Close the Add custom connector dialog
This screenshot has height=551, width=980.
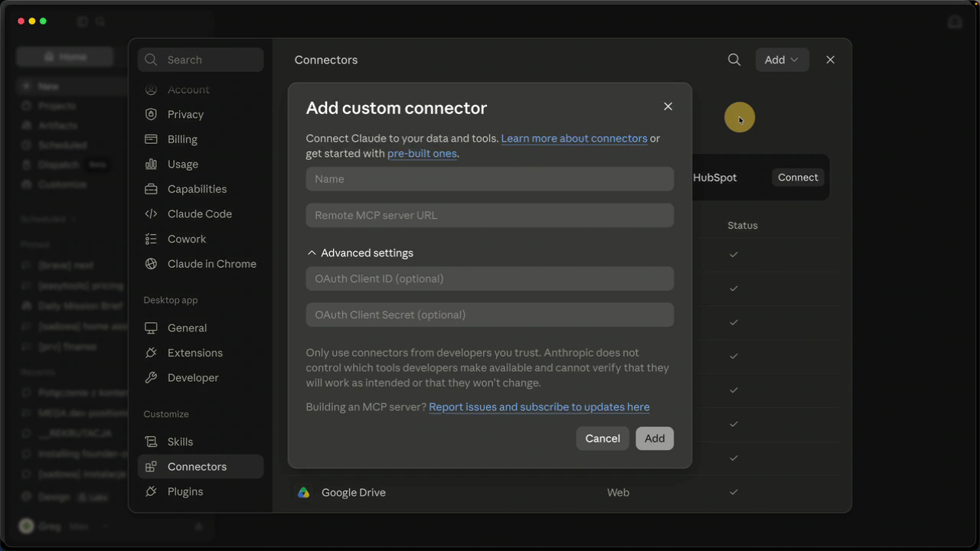(x=668, y=106)
